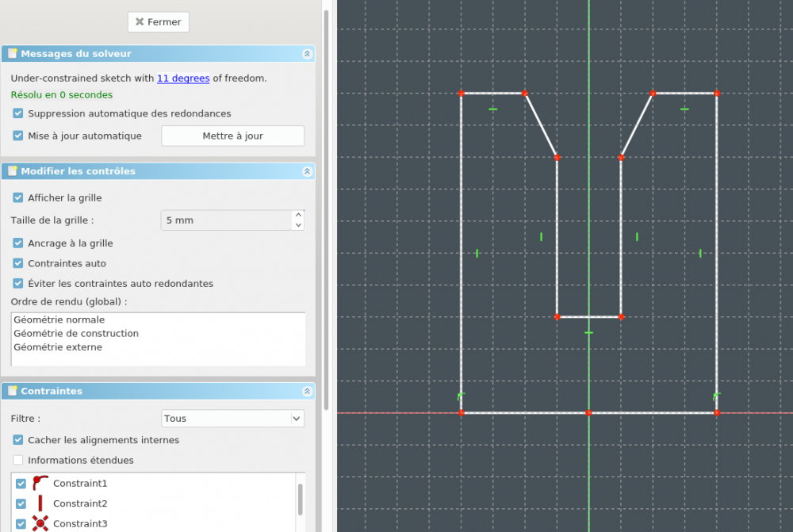Select horizontal constraint marker below slot bottom line
This screenshot has width=793, height=532.
588,333
